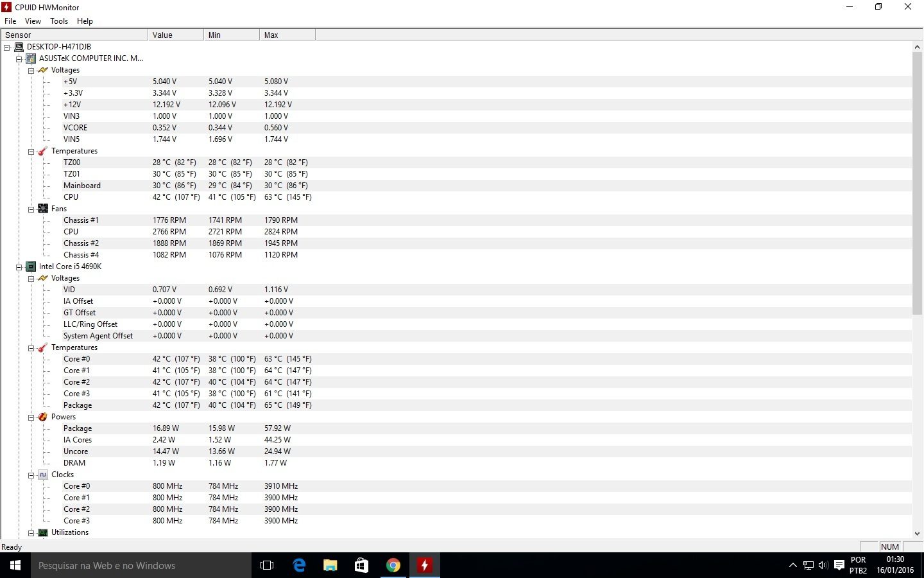924x578 pixels.
Task: Collapse the DESKTOP-H471DJB root node
Action: tap(7, 48)
